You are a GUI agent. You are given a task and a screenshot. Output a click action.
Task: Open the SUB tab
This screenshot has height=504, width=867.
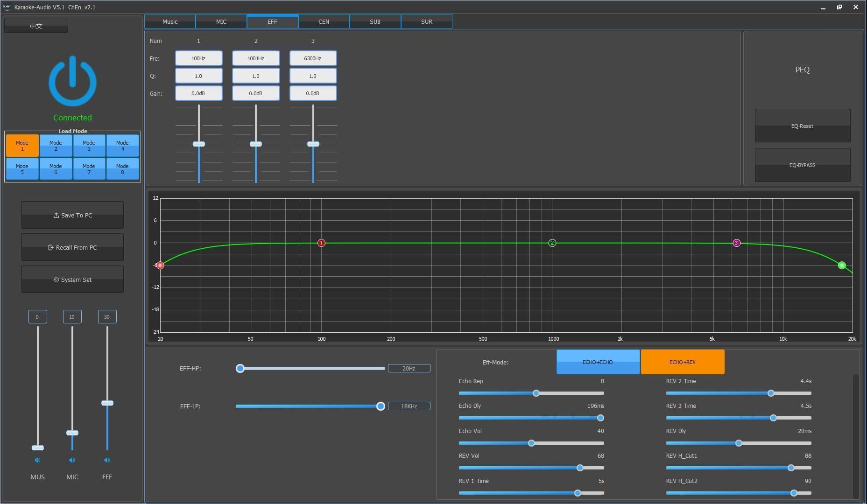pyautogui.click(x=375, y=22)
